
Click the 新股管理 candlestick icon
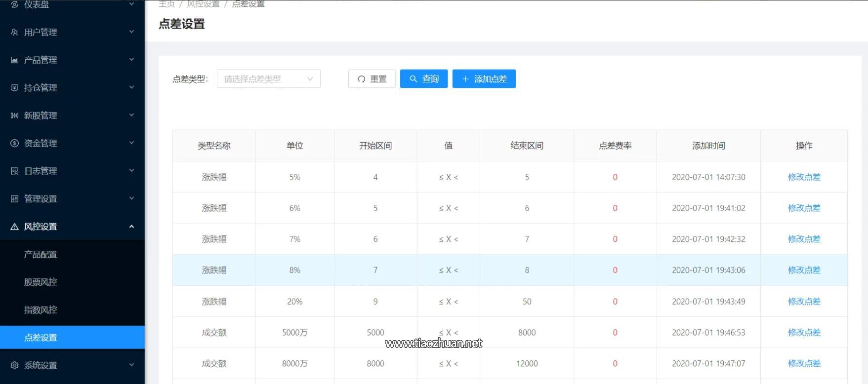click(14, 115)
